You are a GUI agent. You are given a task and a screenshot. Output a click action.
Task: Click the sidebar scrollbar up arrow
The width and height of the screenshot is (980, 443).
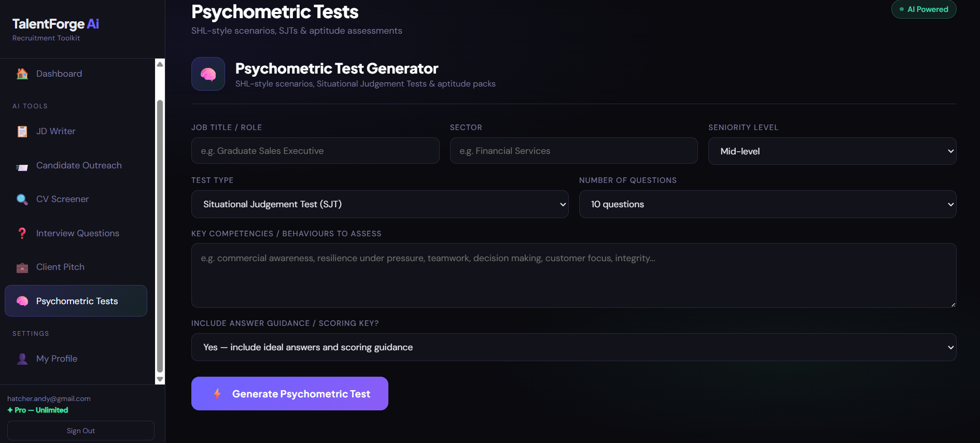(160, 64)
